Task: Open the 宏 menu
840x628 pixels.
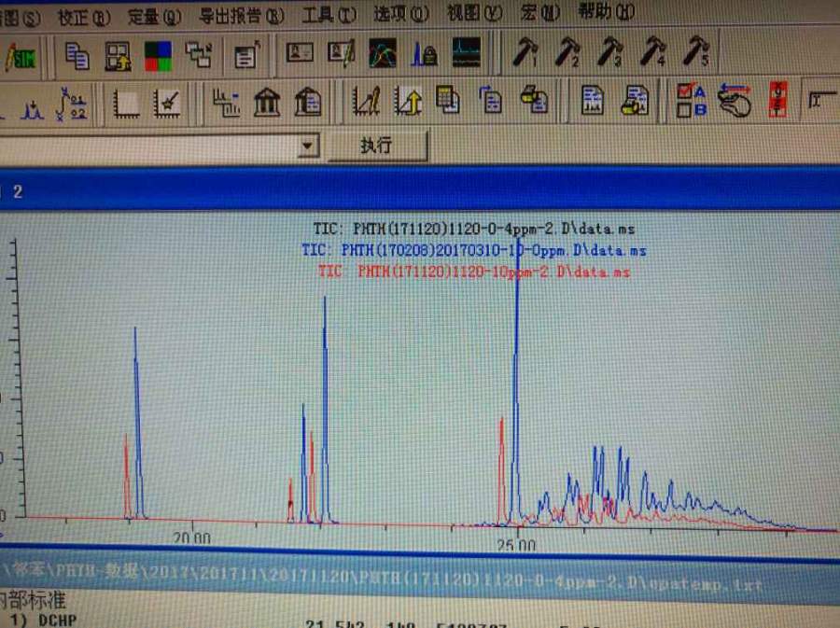Action: [539, 12]
